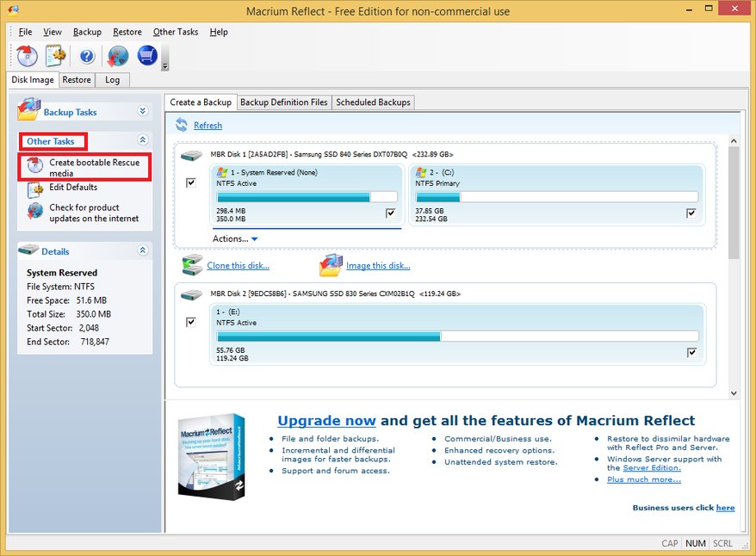Open the Actions dropdown for partition

point(235,238)
